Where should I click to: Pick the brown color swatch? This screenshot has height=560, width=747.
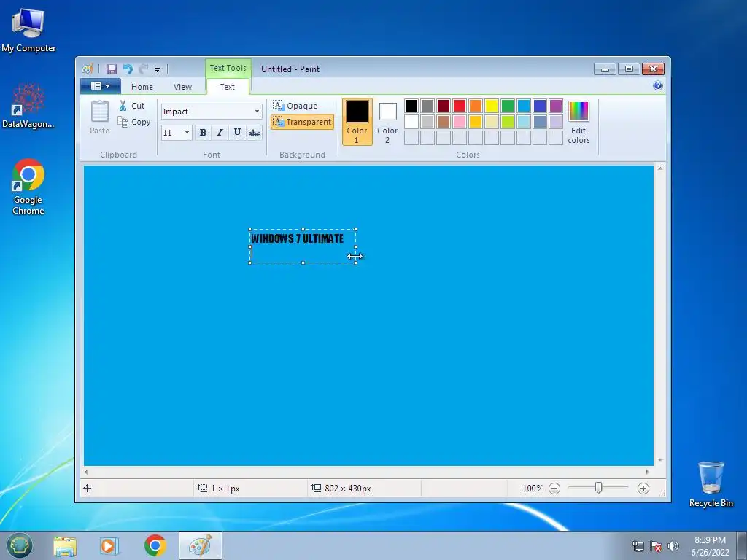tap(444, 122)
